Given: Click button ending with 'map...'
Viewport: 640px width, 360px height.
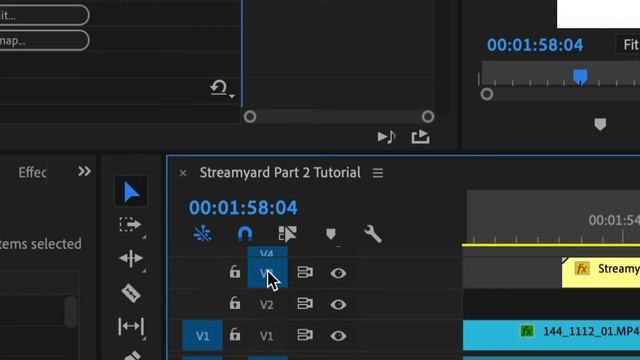Looking at the screenshot, I should click(x=44, y=40).
